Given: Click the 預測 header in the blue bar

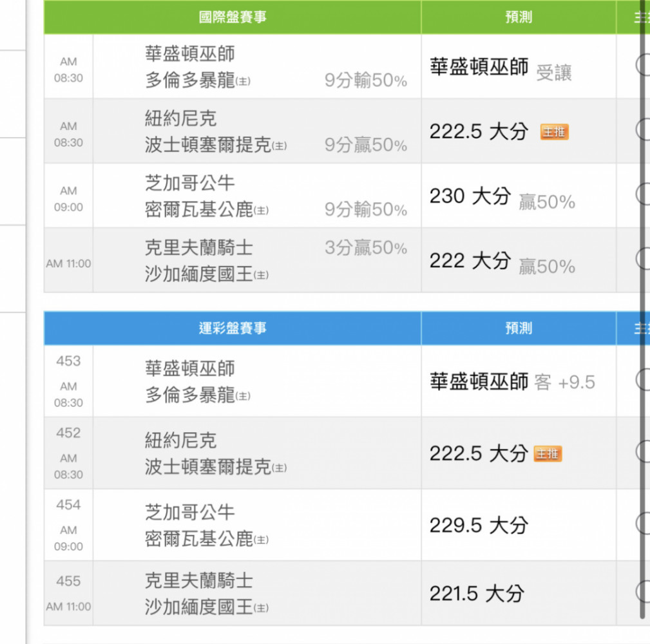Looking at the screenshot, I should click(519, 328).
